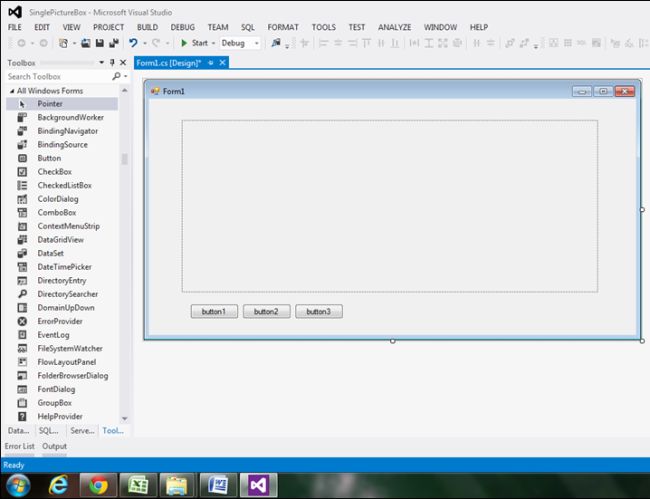Click button1 on the form designer

pyautogui.click(x=214, y=312)
